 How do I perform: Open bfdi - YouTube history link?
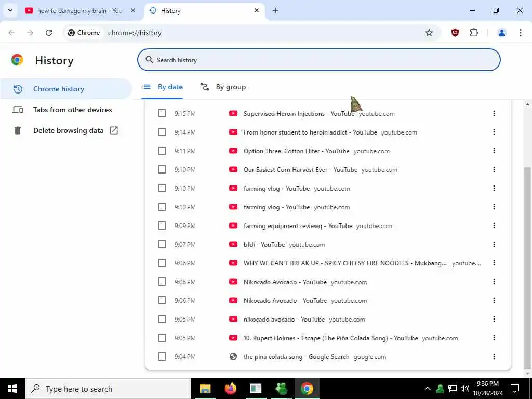pyautogui.click(x=264, y=245)
